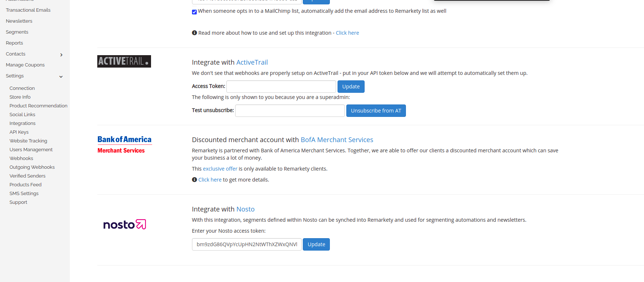Click the Nosto access token field

[247, 244]
